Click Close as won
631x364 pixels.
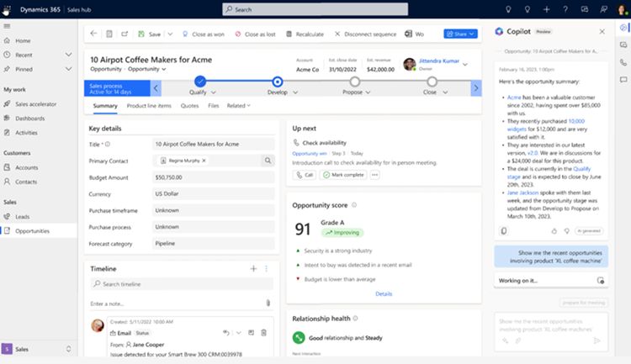(x=204, y=34)
